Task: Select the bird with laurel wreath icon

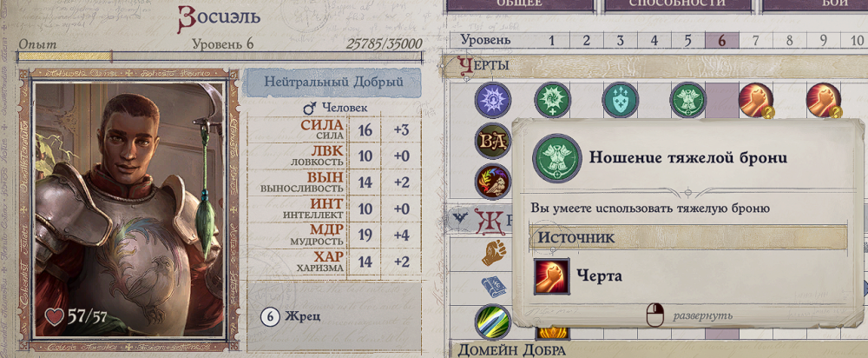Action: click(493, 182)
